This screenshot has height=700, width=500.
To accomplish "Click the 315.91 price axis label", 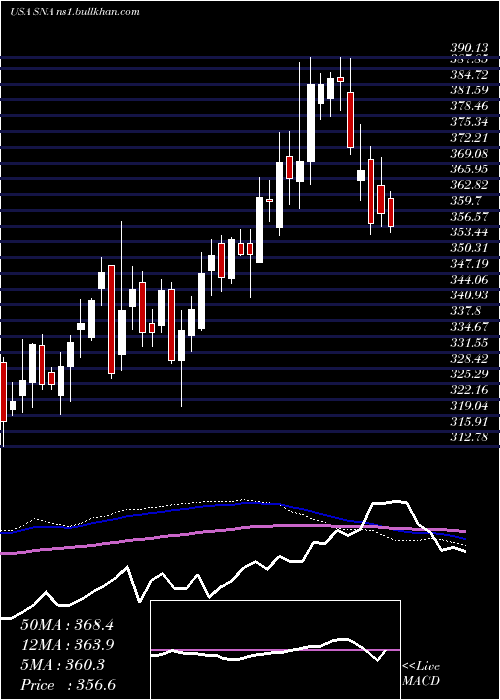I will pos(468,421).
